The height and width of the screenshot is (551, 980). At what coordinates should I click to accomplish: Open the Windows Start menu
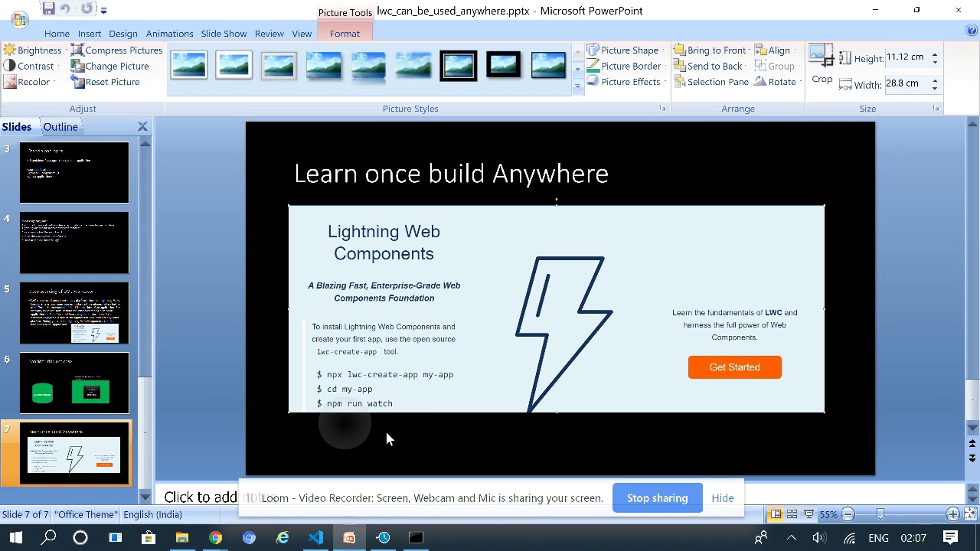coord(16,538)
